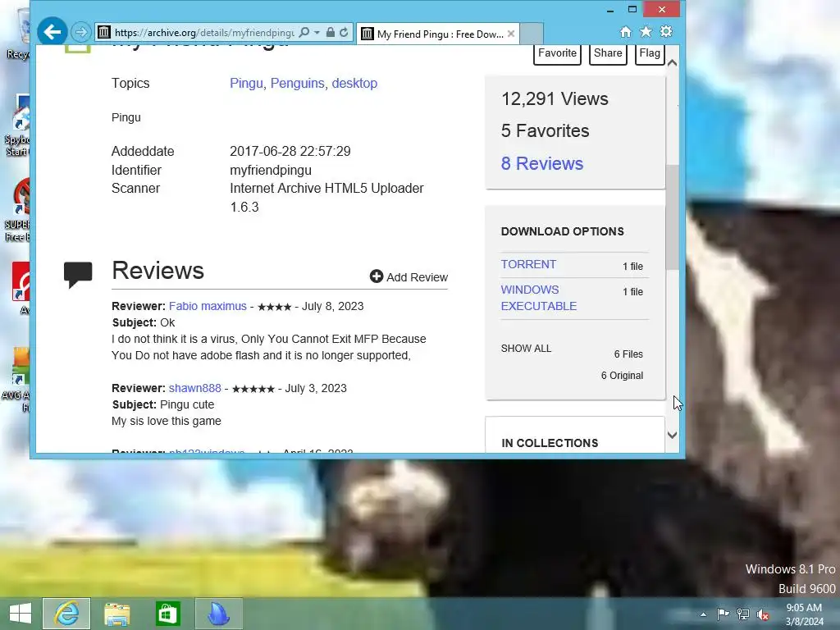
Task: Download the WINDOWS EXECUTABLE option
Action: (x=539, y=298)
